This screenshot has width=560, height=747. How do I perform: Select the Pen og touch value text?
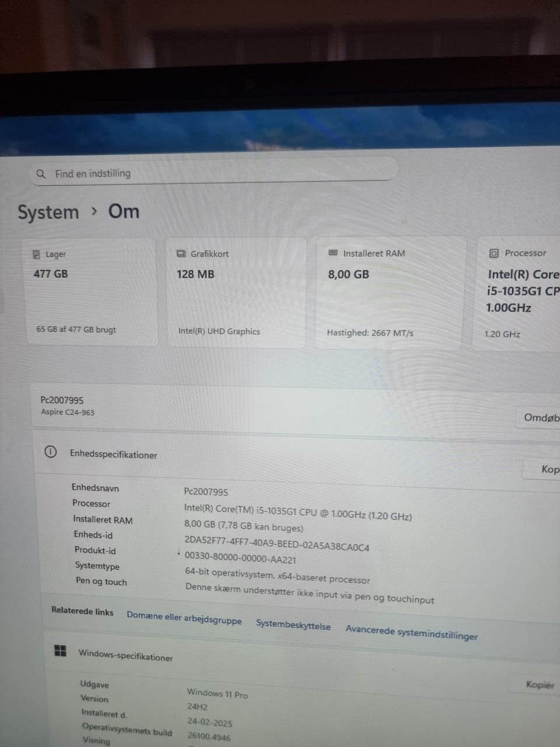tap(310, 592)
